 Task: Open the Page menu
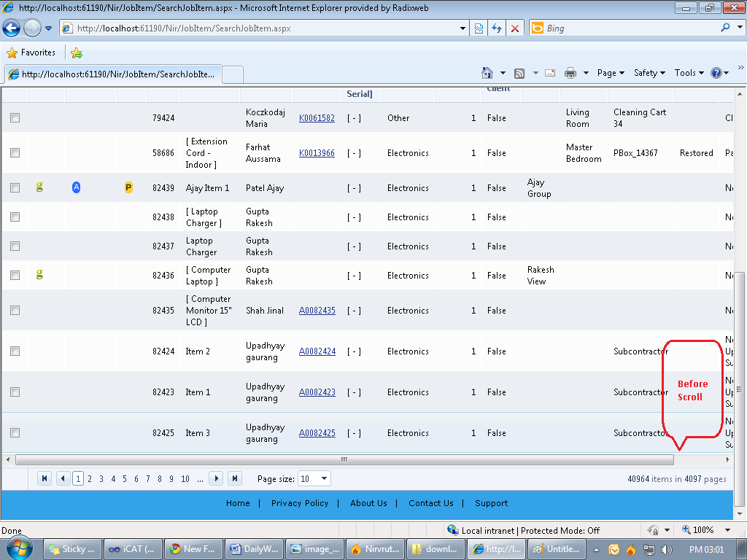point(611,73)
